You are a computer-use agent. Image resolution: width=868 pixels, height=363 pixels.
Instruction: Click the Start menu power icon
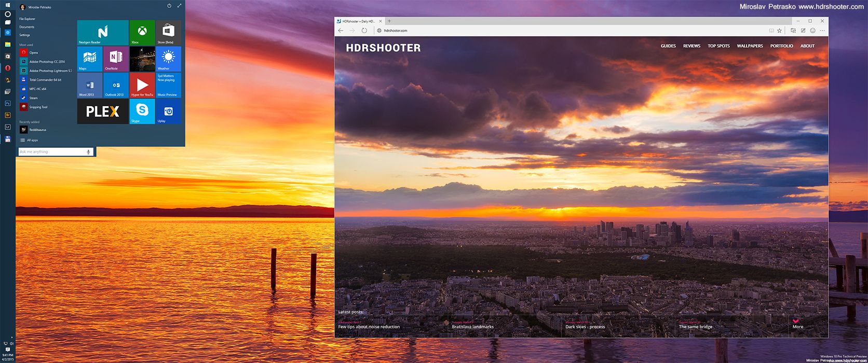[169, 6]
